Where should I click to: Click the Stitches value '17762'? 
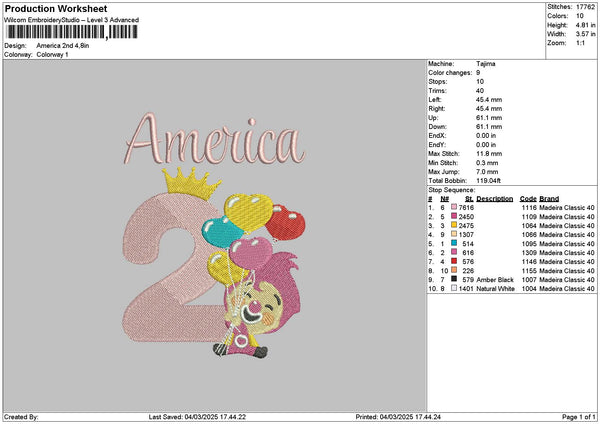coord(585,7)
